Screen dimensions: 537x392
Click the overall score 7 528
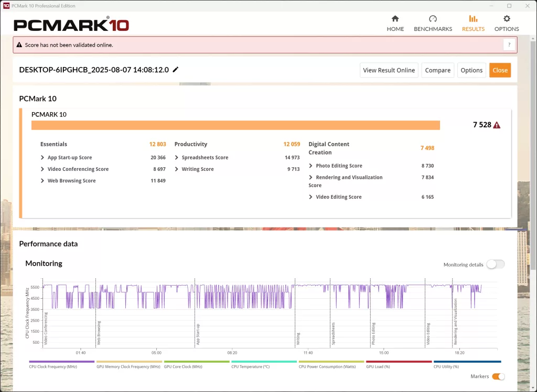click(482, 125)
